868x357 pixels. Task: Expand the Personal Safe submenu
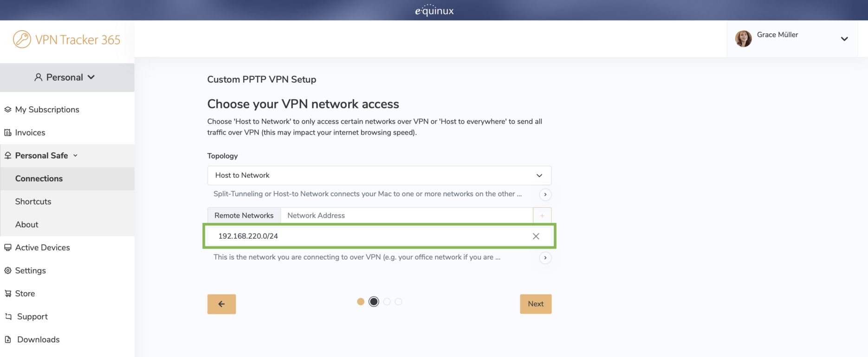(75, 155)
